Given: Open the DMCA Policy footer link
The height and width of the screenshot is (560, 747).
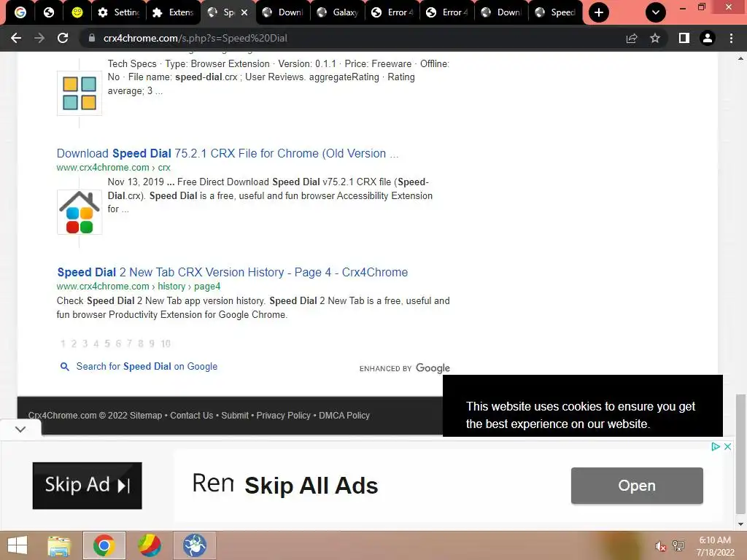Looking at the screenshot, I should pos(344,415).
